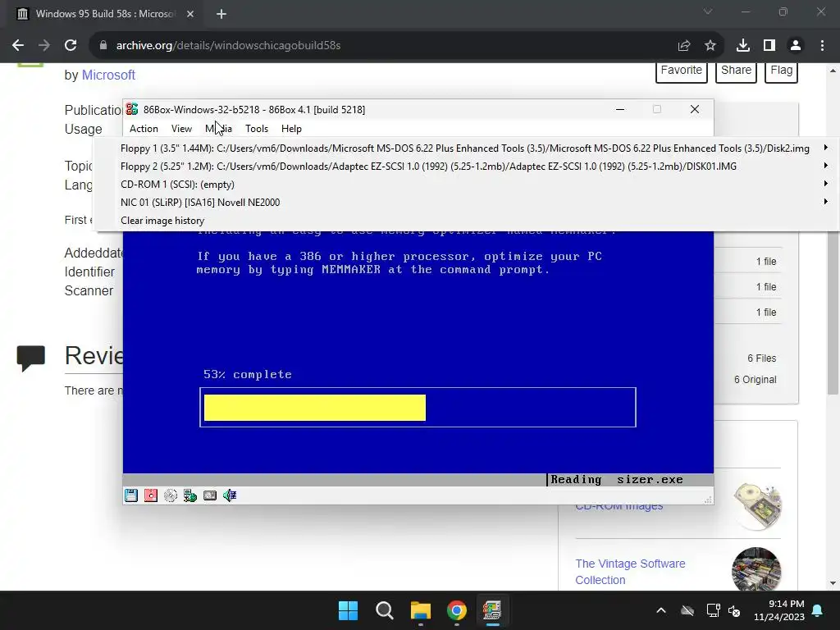This screenshot has height=630, width=840.
Task: Select CD-ROM 1 (SCSI) empty entry
Action: (465, 185)
